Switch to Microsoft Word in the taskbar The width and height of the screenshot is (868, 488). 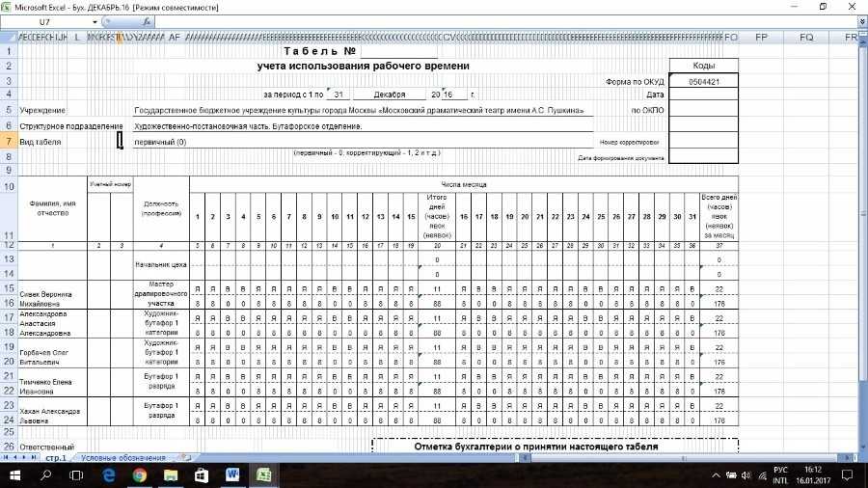[232, 474]
